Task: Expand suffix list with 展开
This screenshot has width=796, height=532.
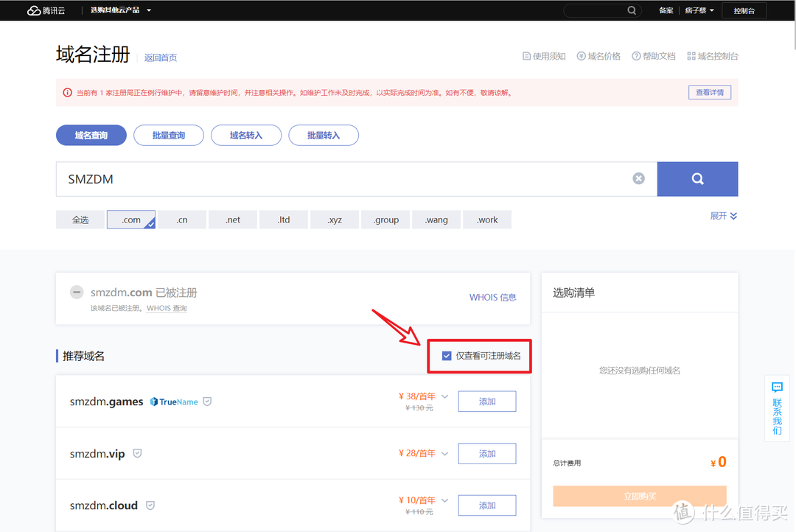Action: click(724, 216)
